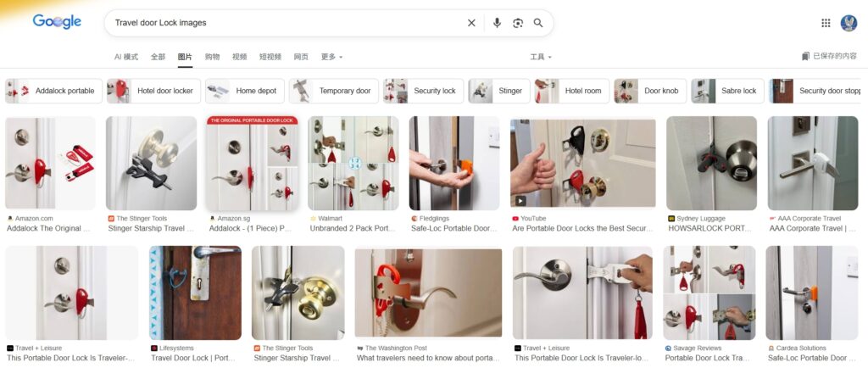Go to Google homepage via logo
This screenshot has width=868, height=368.
(57, 22)
